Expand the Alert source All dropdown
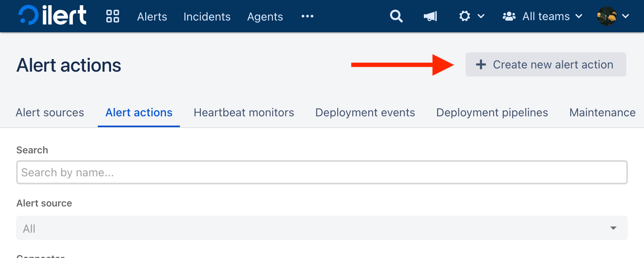644x258 pixels. (322, 228)
